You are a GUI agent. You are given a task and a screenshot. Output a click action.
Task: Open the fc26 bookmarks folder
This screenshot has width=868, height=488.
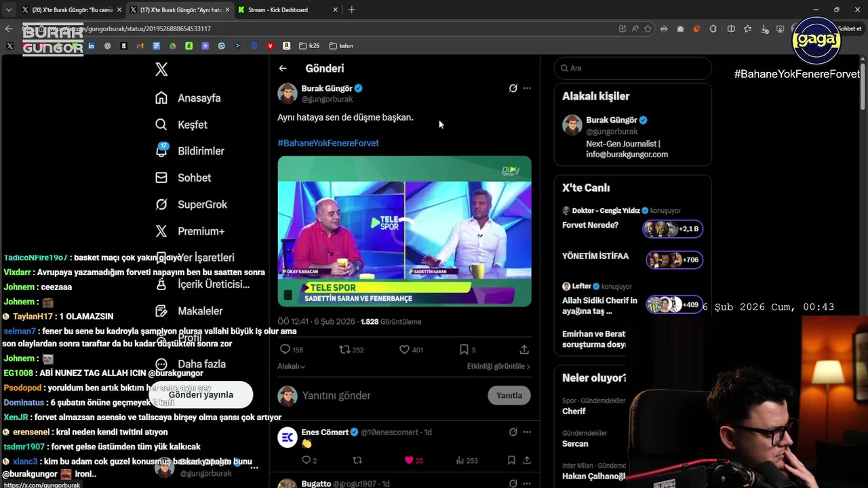(x=309, y=46)
